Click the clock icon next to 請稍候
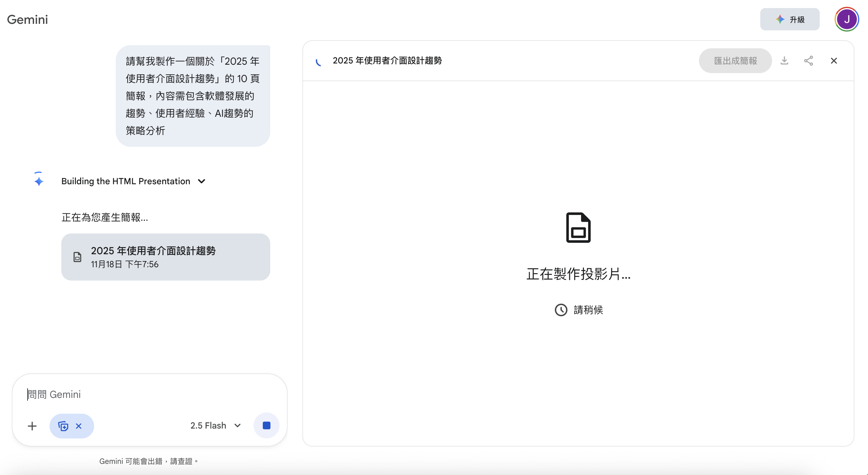Image resolution: width=868 pixels, height=475 pixels. click(561, 310)
